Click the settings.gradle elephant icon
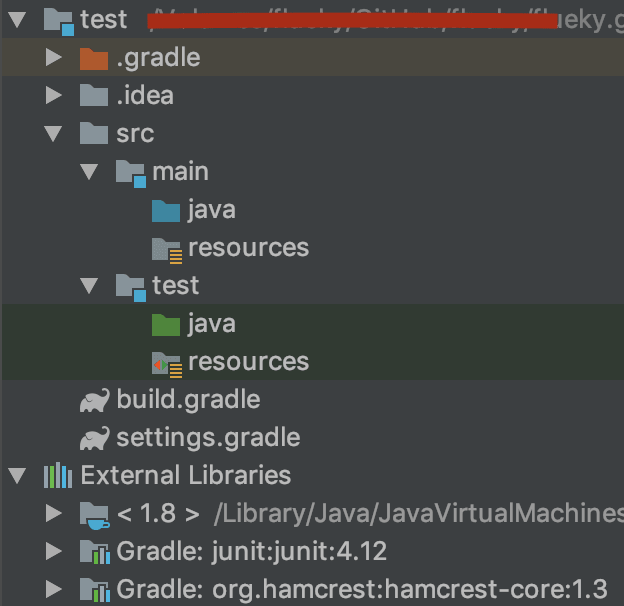 [94, 438]
